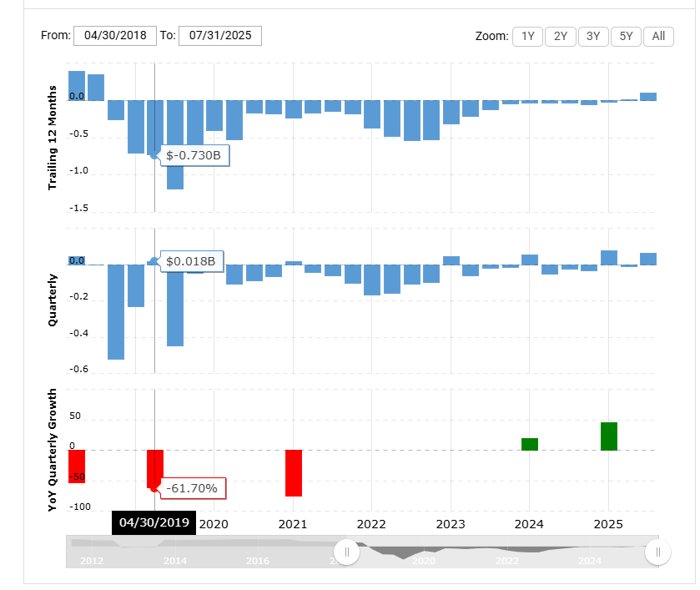
Task: Click the Zoom: label
Action: click(492, 36)
